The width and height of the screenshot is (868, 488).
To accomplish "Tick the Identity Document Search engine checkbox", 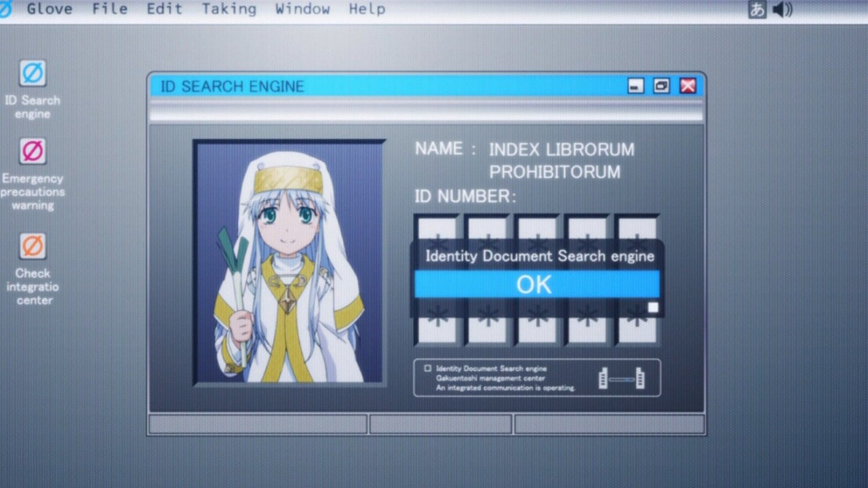I will [428, 368].
